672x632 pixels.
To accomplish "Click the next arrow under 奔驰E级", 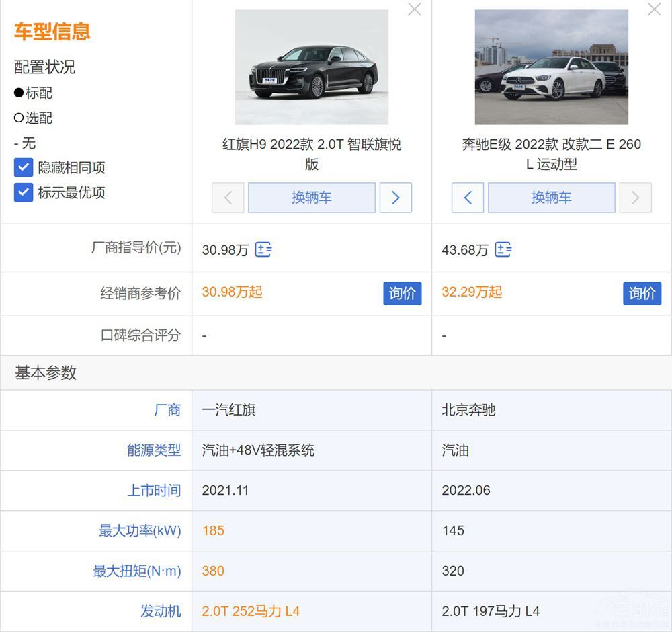I will pyautogui.click(x=635, y=198).
